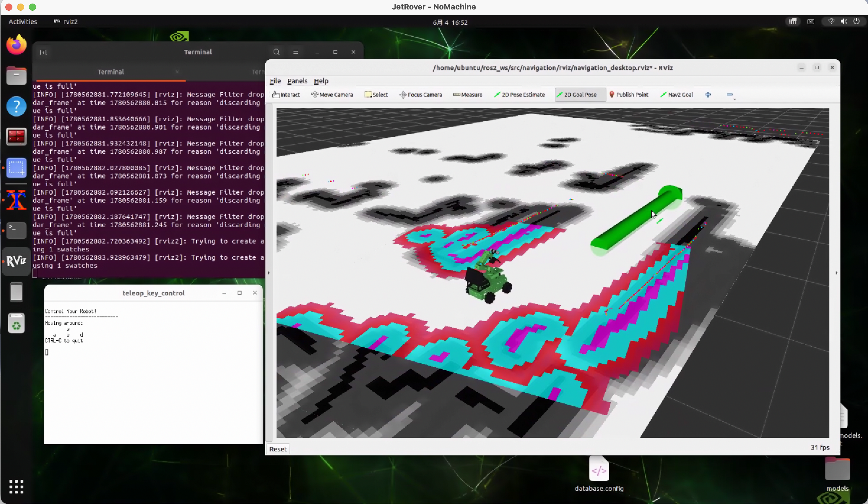Toggle the 2D Goal Pose tool
Screen dimensions: 868x504
(x=580, y=95)
